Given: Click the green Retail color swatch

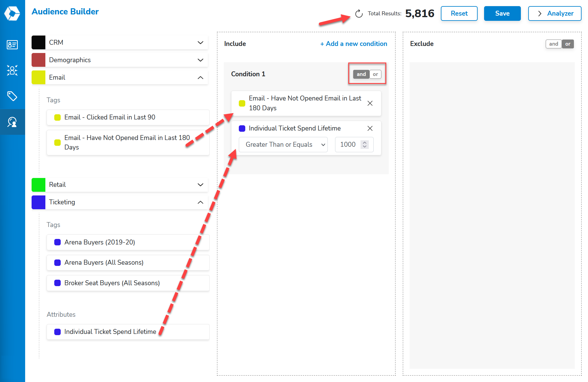Looking at the screenshot, I should coord(38,185).
